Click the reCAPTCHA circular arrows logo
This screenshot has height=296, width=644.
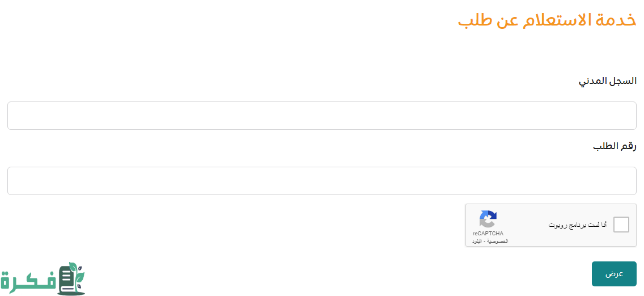point(488,219)
